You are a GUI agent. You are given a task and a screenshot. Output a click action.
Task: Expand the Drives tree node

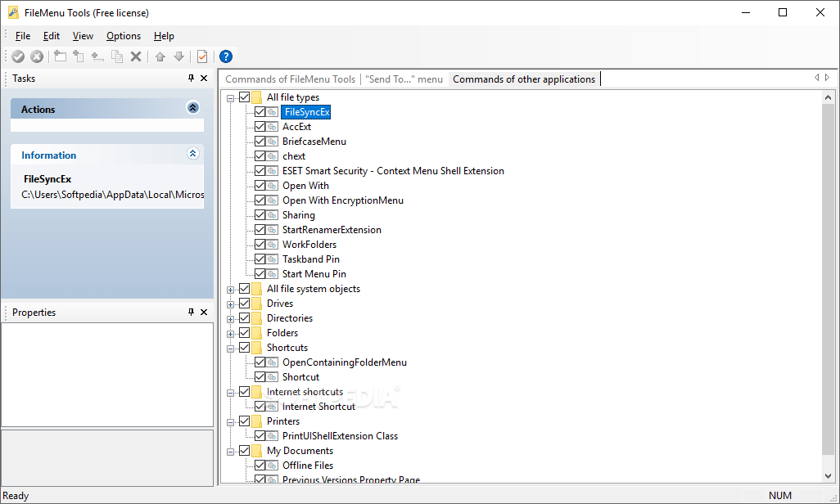(x=232, y=303)
